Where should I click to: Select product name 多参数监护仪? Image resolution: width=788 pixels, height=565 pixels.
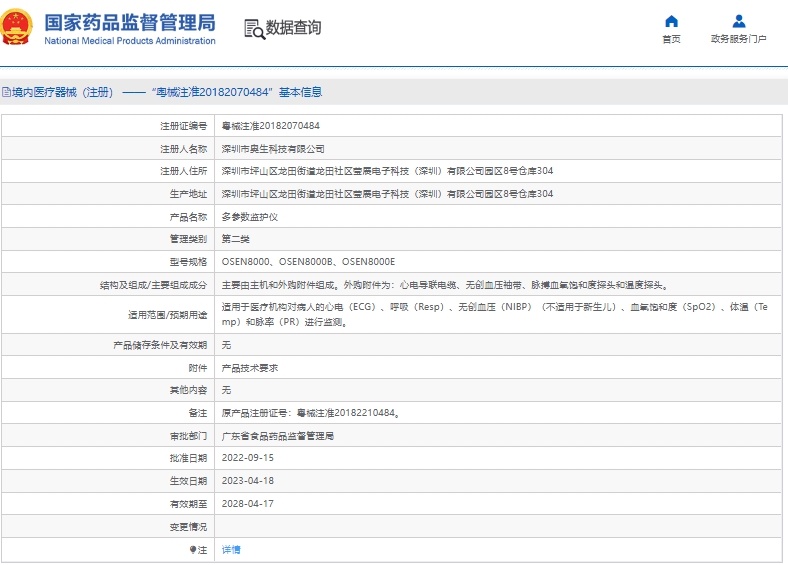point(250,217)
